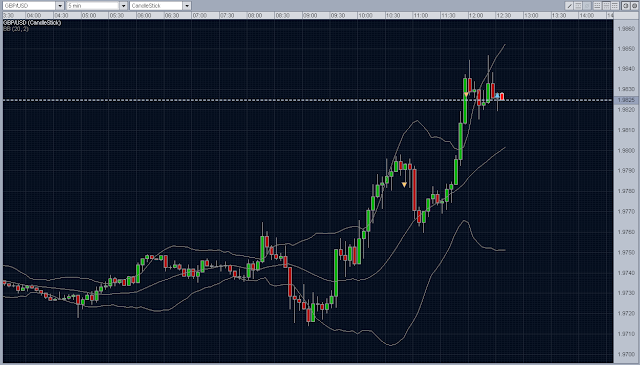Open the GBP/USD symbol dropdown arrow

click(x=60, y=6)
